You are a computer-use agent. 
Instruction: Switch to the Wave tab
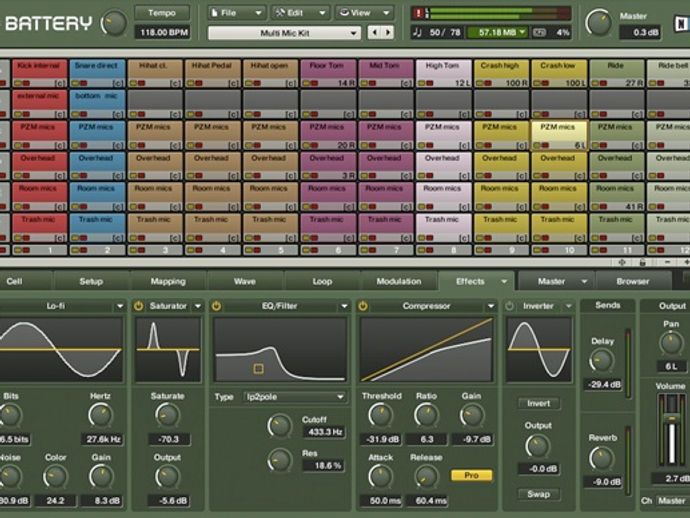tap(245, 281)
